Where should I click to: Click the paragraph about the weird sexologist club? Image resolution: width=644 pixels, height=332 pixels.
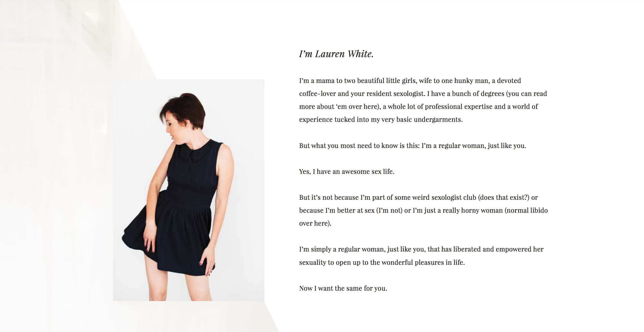coord(423,210)
